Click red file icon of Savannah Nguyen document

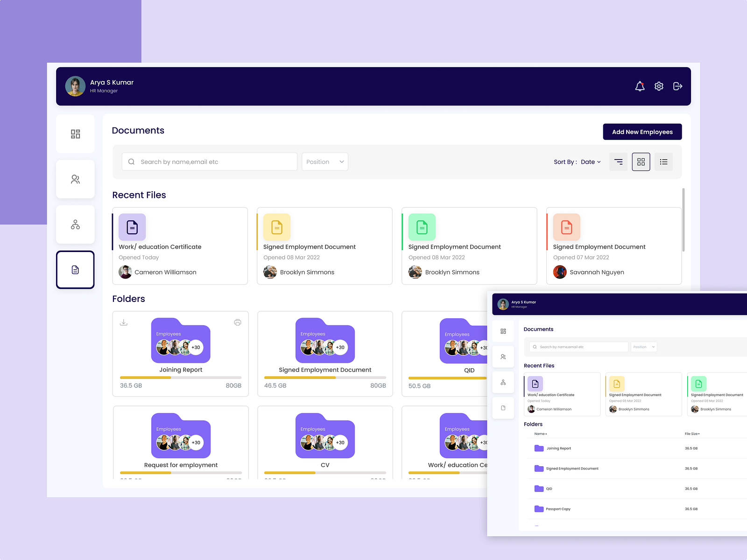click(567, 227)
